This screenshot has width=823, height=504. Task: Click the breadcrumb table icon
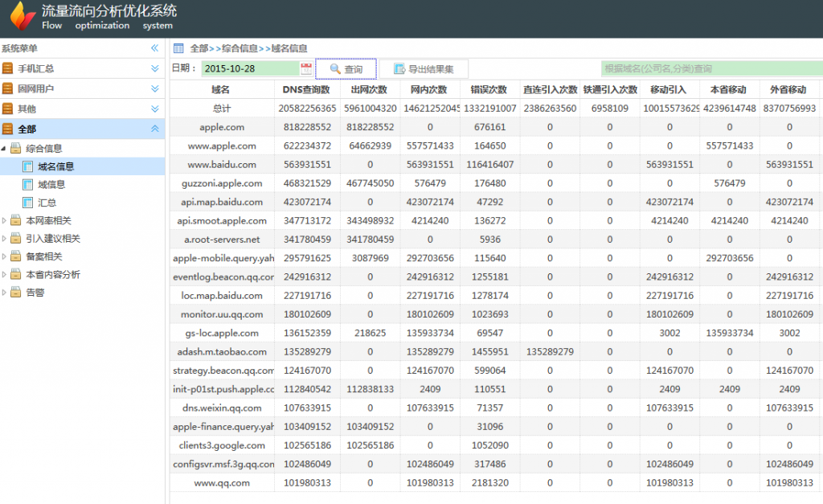point(178,48)
